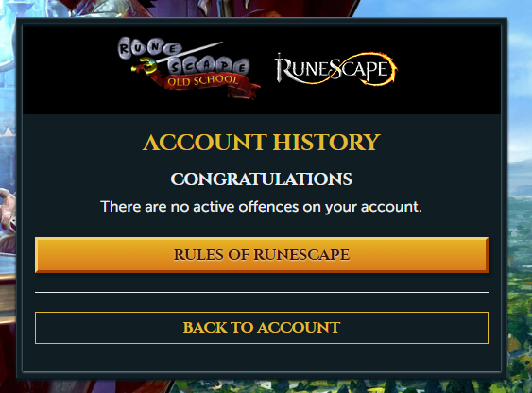Open the Rules of RuneScape page
The image size is (532, 393).
pyautogui.click(x=262, y=255)
